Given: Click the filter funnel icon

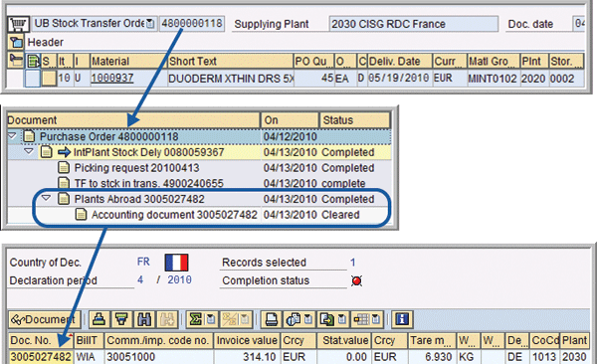Looking at the screenshot, I should click(121, 319).
